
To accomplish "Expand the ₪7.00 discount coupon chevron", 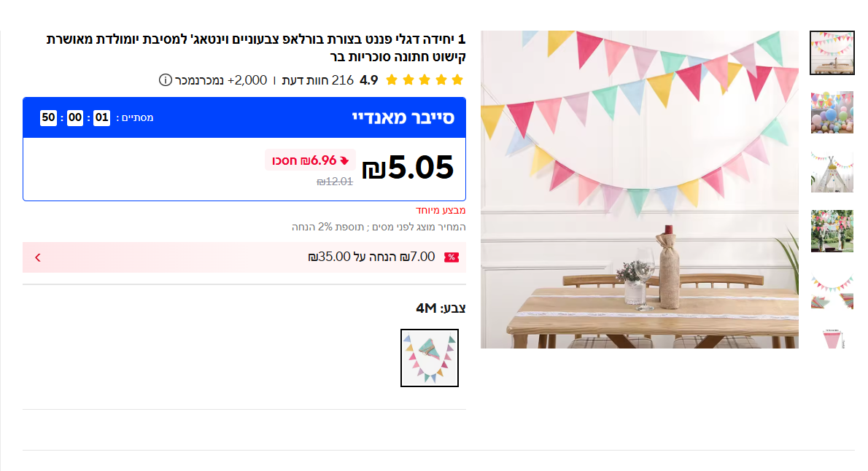I will pos(38,257).
